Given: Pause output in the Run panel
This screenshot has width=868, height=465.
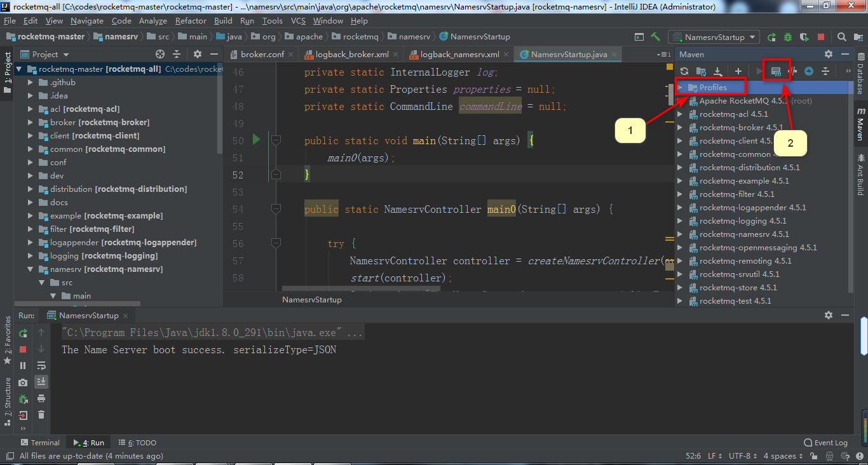Looking at the screenshot, I should point(23,366).
